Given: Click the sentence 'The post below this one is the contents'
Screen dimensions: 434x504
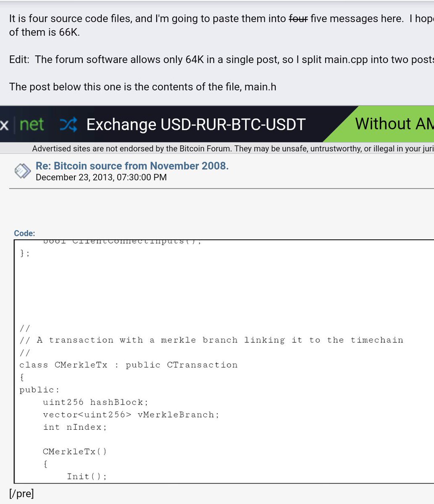Looking at the screenshot, I should coord(143,87).
